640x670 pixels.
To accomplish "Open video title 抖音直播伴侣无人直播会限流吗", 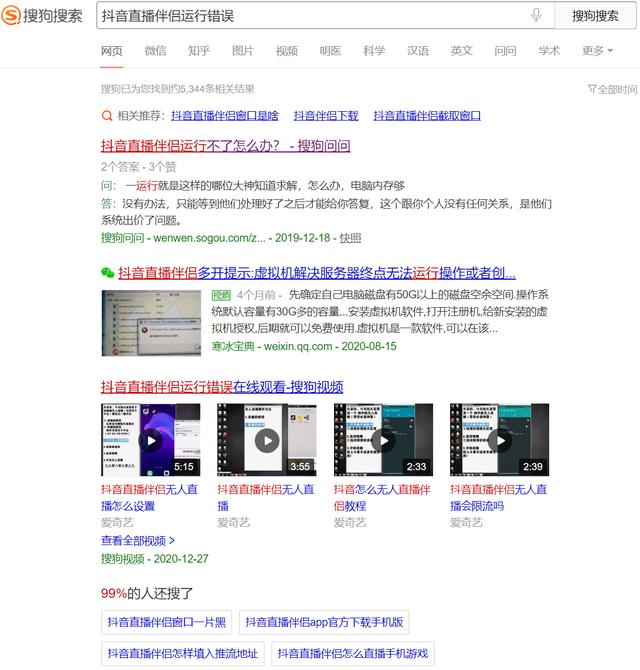I will pyautogui.click(x=499, y=498).
